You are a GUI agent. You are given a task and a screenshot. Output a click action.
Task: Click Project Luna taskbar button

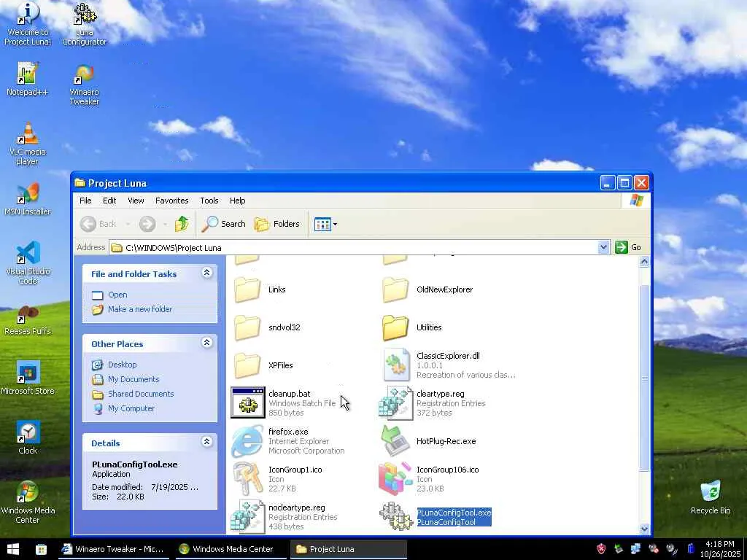pos(348,549)
